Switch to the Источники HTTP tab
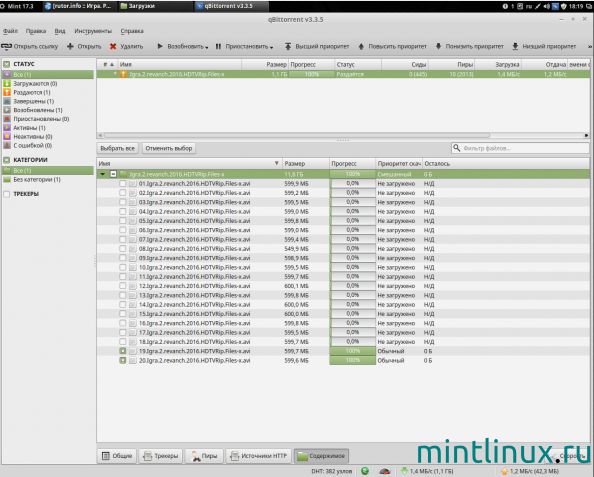This screenshot has width=594, height=477. coord(259,456)
